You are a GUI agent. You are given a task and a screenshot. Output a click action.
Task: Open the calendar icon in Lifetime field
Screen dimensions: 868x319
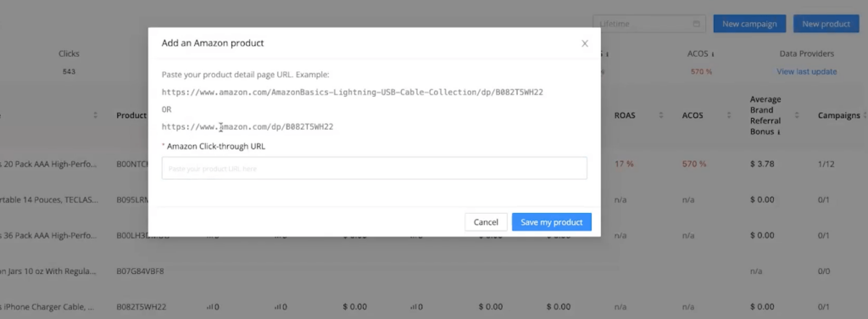point(697,24)
